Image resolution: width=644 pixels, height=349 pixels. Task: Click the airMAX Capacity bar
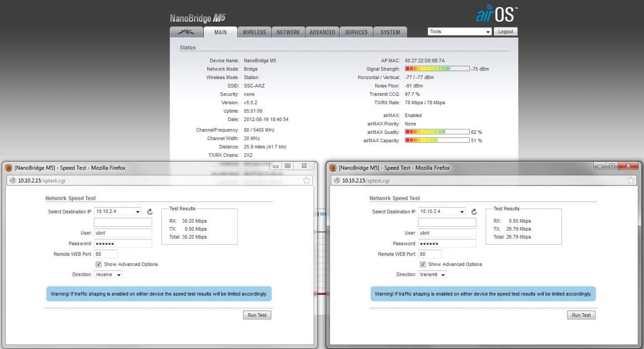tap(437, 141)
